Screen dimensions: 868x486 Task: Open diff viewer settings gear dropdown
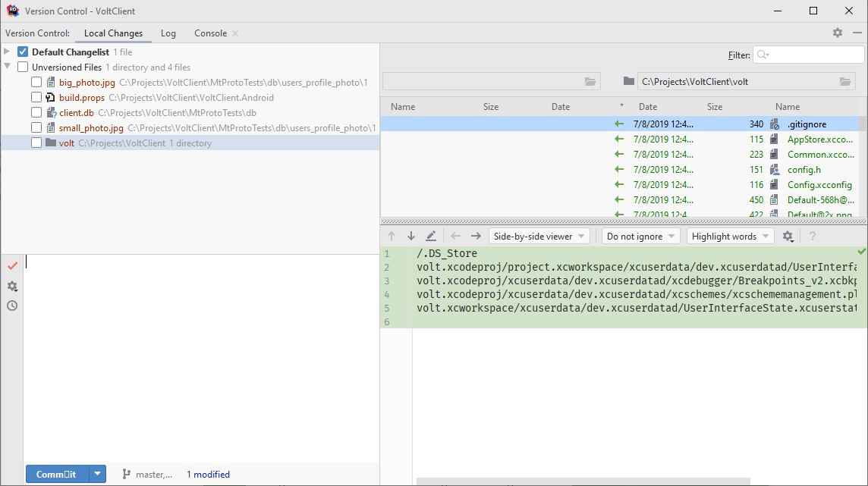pos(788,237)
